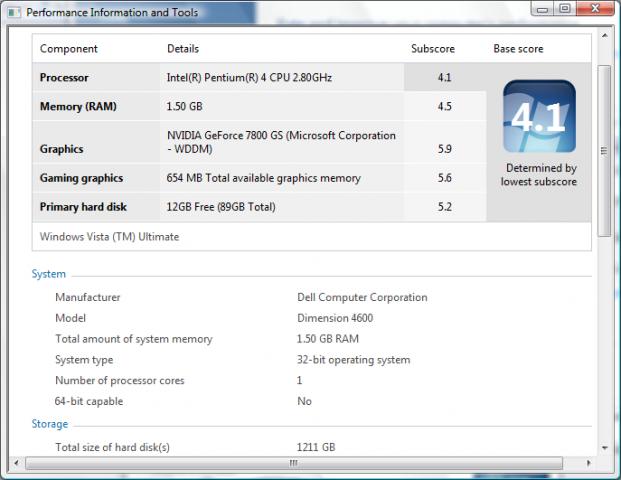Screen dimensions: 621x480
Task: Select the Memory (RAM) row label
Action: 78,107
